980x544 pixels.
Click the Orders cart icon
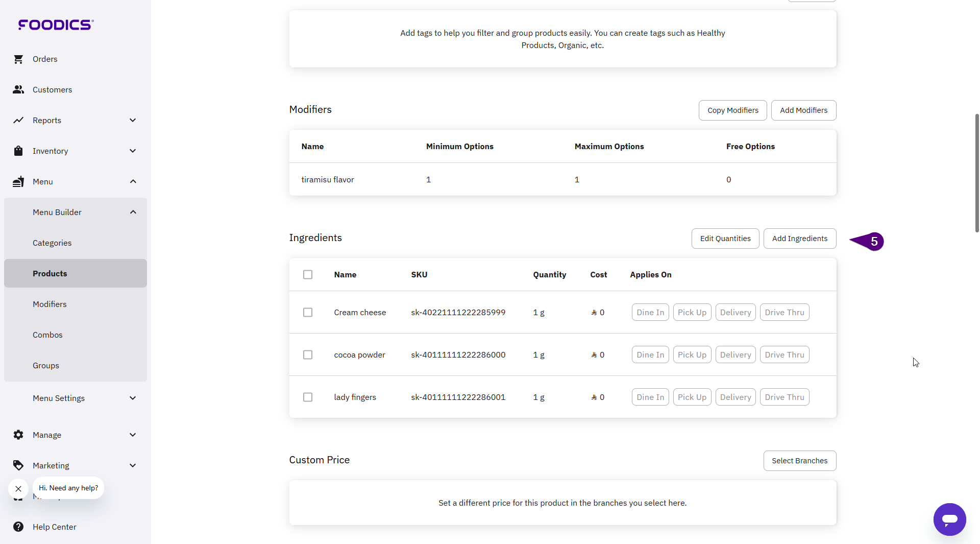pyautogui.click(x=18, y=59)
